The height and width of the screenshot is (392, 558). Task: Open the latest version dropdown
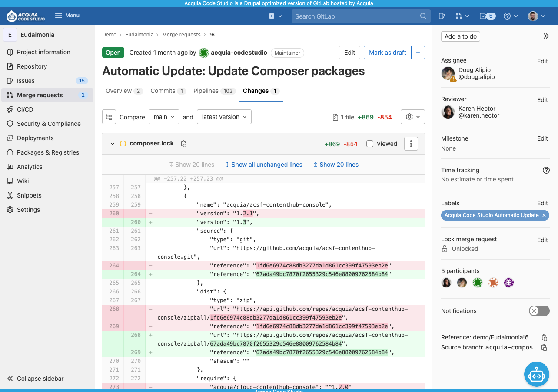pyautogui.click(x=224, y=117)
